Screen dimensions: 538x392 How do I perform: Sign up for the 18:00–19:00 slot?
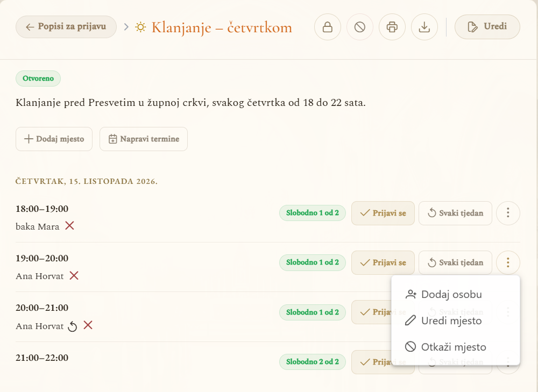(383, 213)
